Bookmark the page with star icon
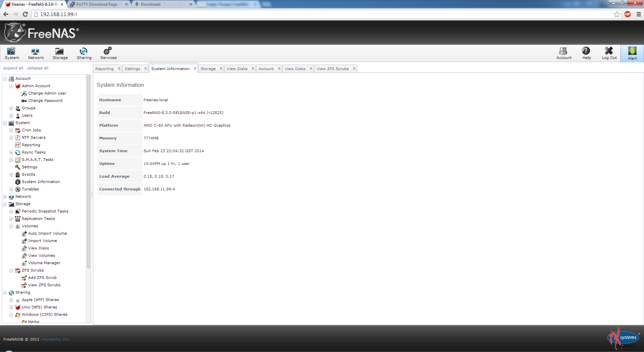The height and width of the screenshot is (352, 644). click(617, 14)
